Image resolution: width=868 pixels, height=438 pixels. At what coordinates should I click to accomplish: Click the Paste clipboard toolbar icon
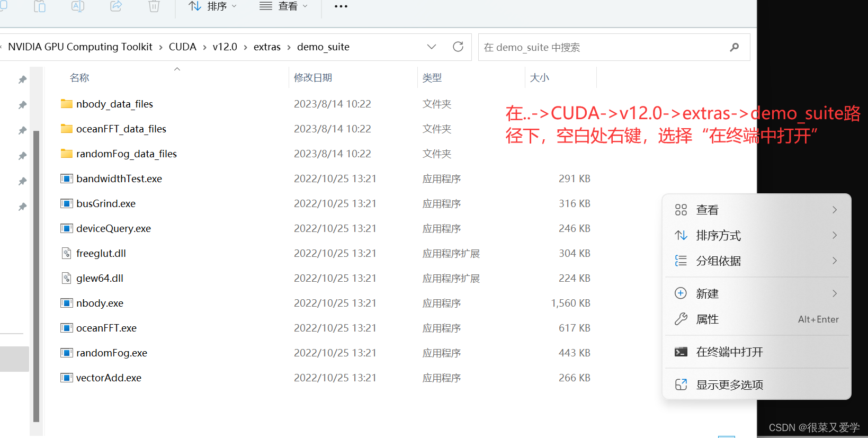40,6
